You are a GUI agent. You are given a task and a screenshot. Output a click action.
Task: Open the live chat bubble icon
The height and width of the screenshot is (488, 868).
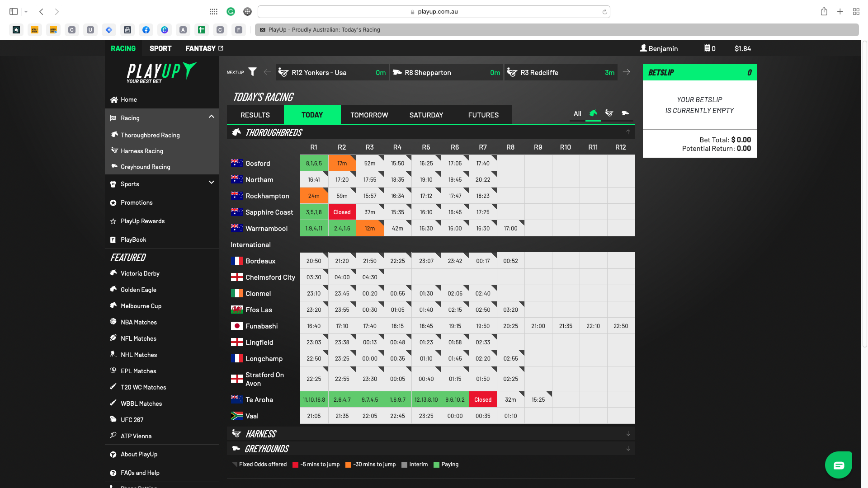839,465
